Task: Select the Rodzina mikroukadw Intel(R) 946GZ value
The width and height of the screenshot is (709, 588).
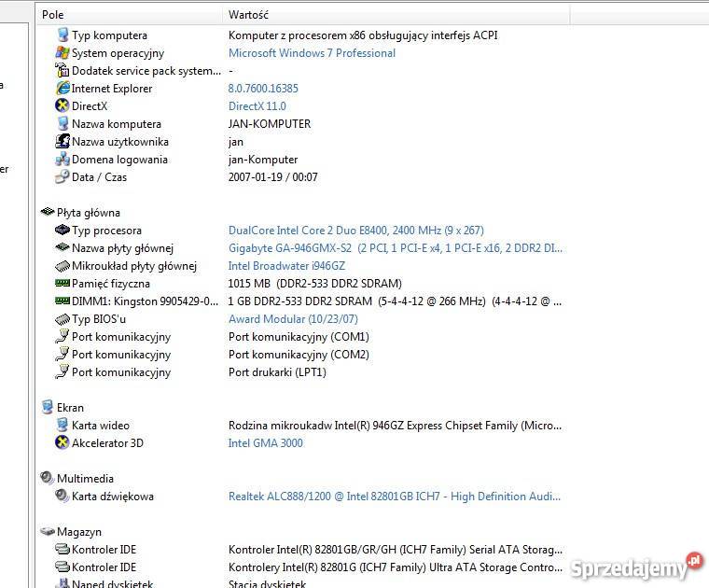Action: pyautogui.click(x=395, y=426)
